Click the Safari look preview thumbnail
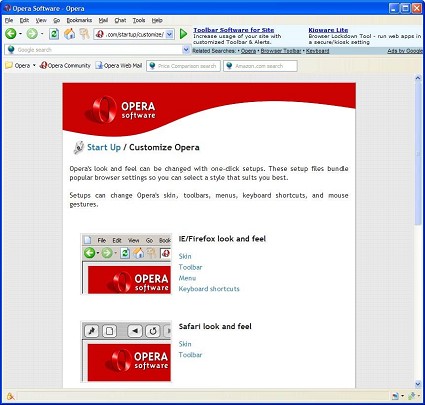 click(126, 352)
